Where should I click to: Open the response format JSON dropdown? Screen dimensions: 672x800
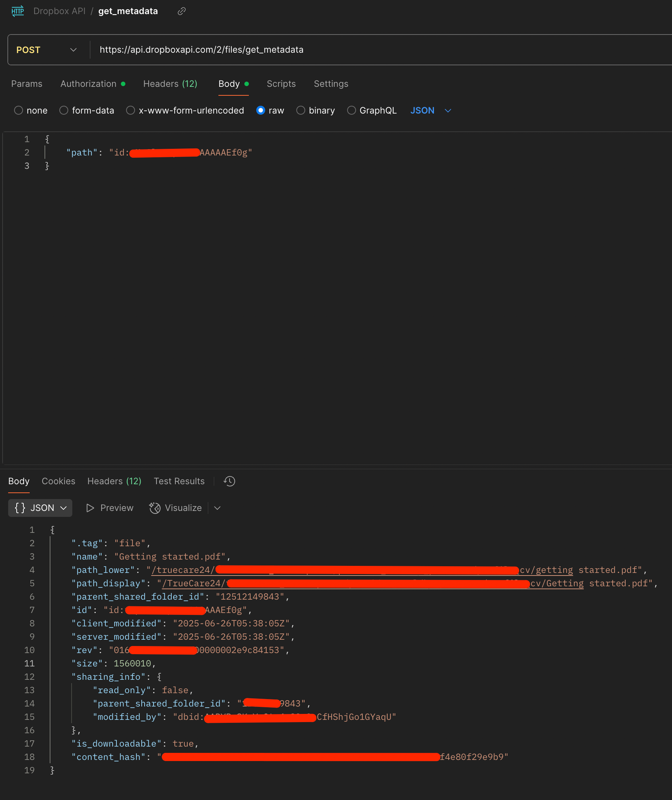click(x=40, y=508)
